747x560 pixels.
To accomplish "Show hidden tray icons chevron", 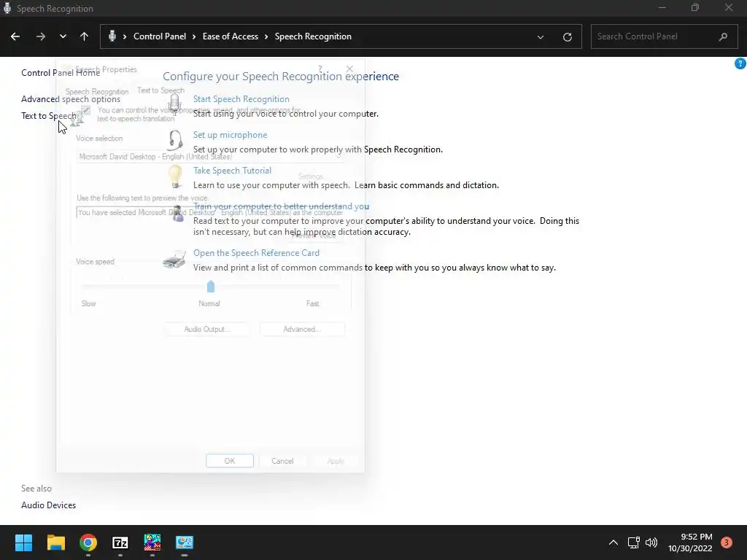I will coord(614,542).
